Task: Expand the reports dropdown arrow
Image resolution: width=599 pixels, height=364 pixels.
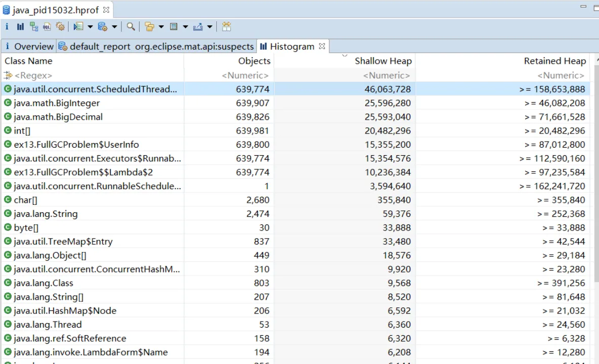Action: [x=90, y=27]
